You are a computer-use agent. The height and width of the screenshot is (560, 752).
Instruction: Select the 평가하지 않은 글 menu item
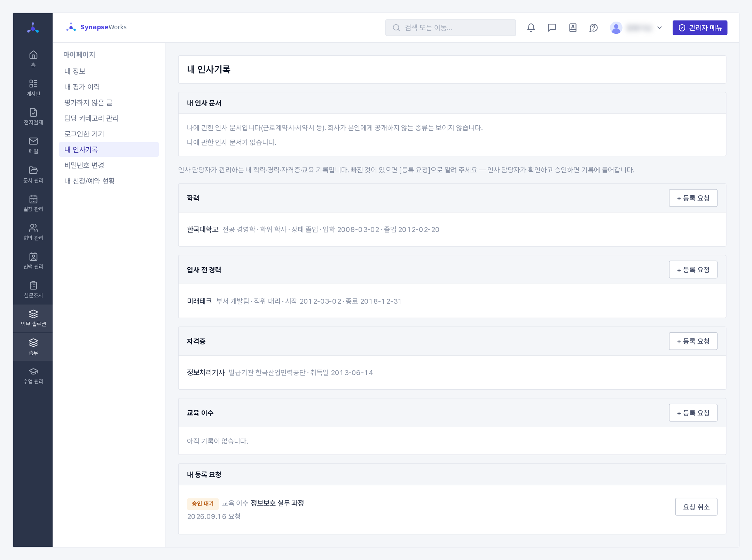pos(109,102)
